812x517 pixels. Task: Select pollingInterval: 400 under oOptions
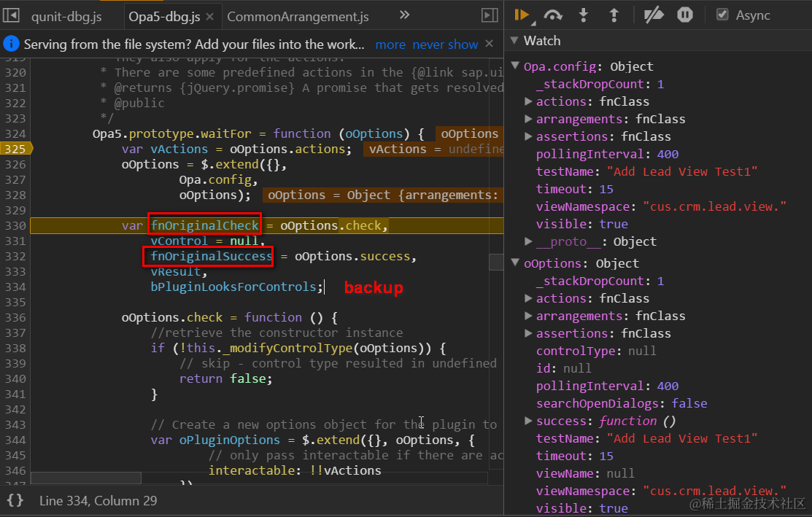607,386
